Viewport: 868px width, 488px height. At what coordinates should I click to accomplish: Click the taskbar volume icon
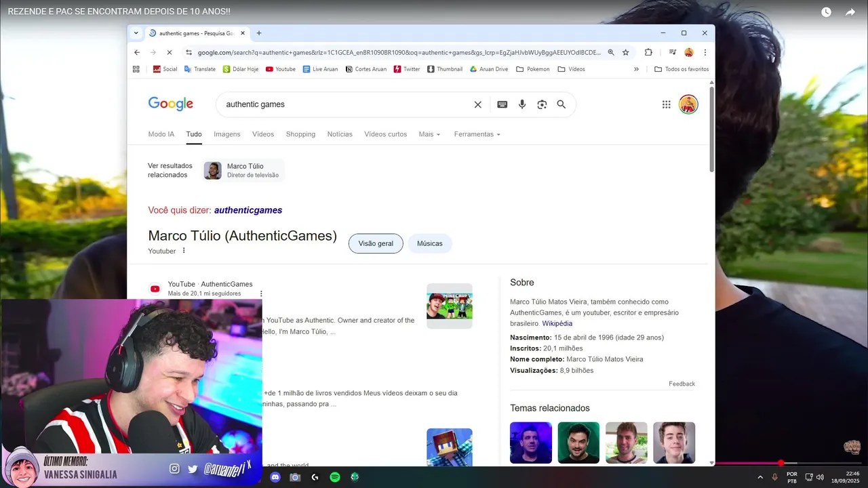[820, 477]
